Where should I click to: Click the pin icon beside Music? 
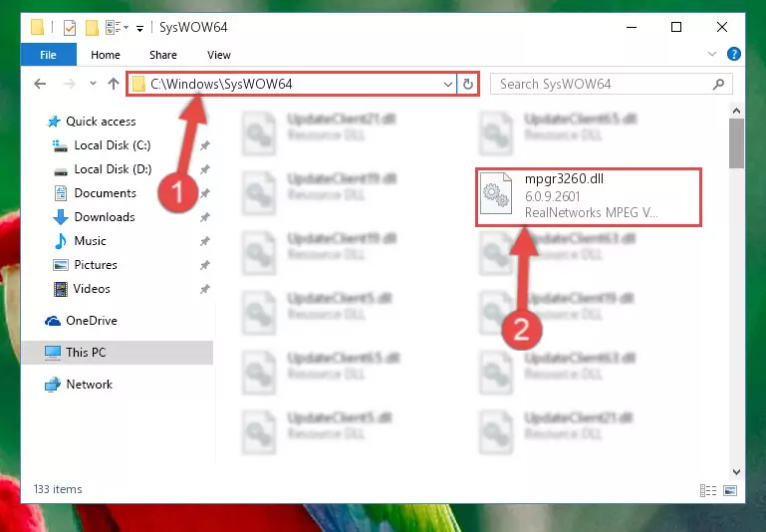pyautogui.click(x=204, y=241)
